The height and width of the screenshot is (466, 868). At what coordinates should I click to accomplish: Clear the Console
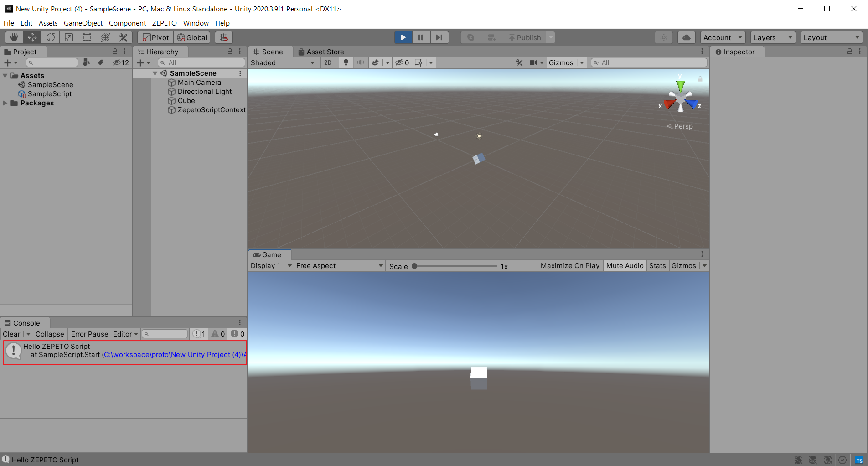click(x=11, y=334)
